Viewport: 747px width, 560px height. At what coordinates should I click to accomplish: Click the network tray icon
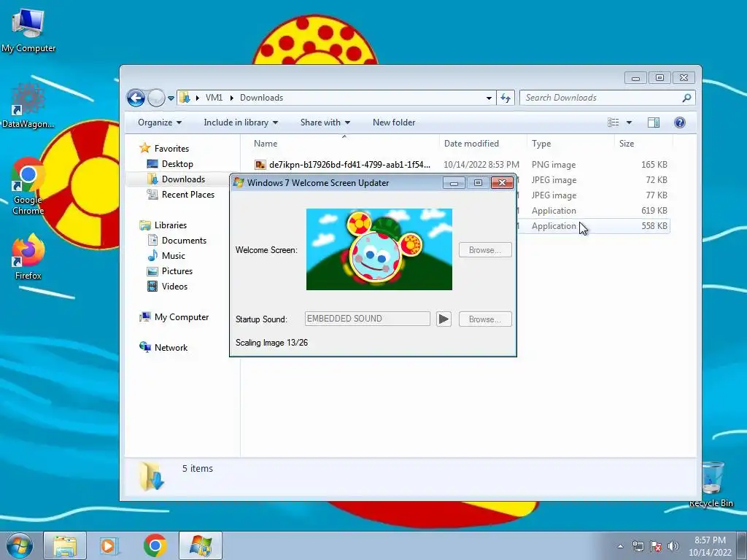point(638,546)
